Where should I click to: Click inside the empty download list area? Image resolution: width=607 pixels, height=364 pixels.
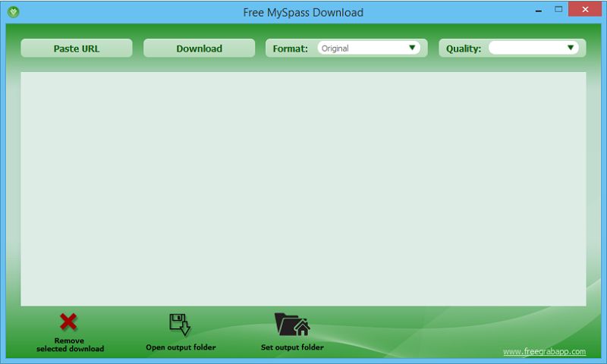(x=303, y=189)
